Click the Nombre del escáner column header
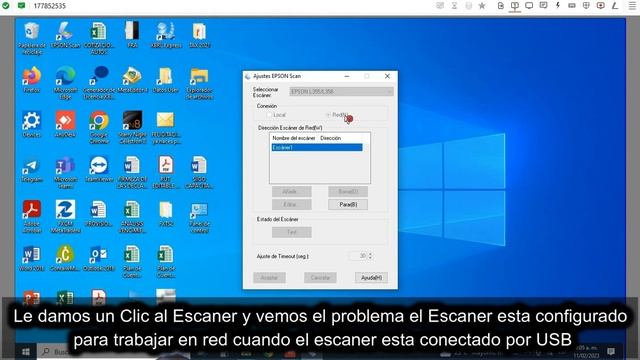The height and width of the screenshot is (360, 640). coord(293,138)
